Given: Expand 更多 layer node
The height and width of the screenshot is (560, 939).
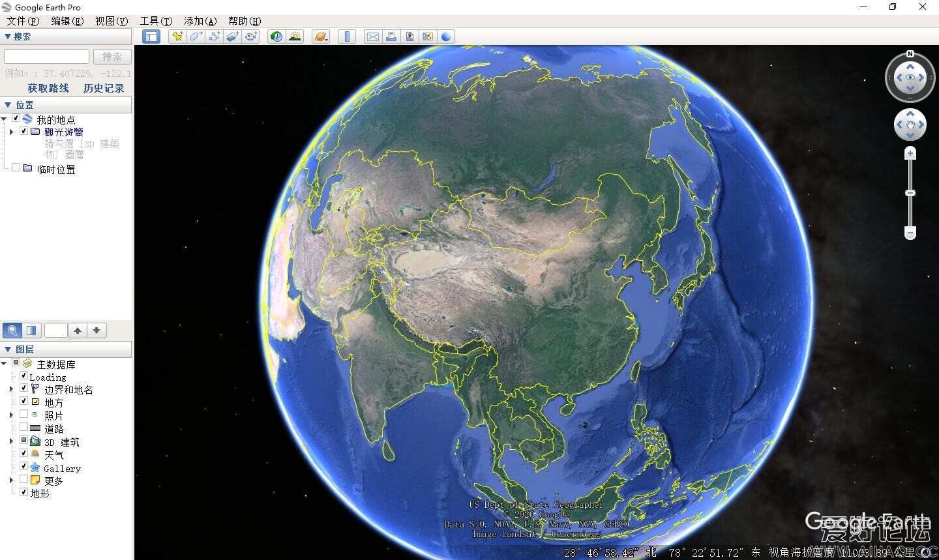Looking at the screenshot, I should coord(11,480).
